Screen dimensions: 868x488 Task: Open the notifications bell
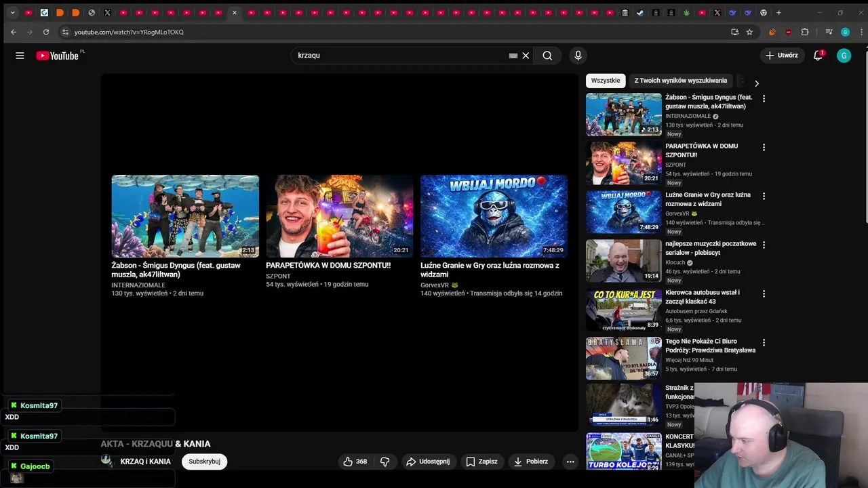(818, 56)
